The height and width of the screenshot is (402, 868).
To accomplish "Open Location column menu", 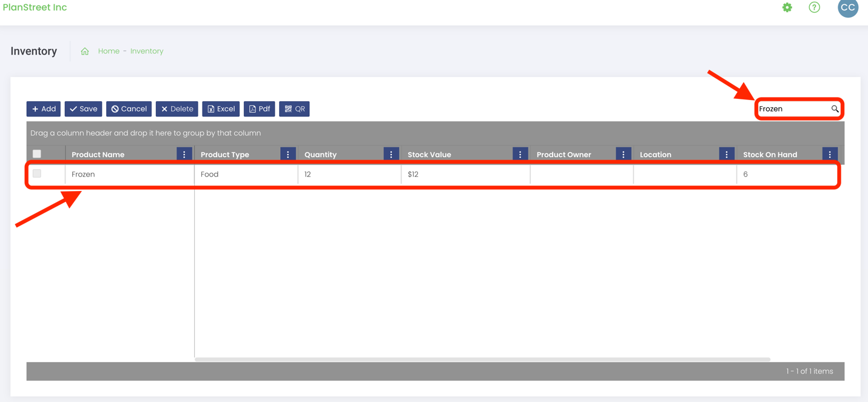I will click(727, 155).
